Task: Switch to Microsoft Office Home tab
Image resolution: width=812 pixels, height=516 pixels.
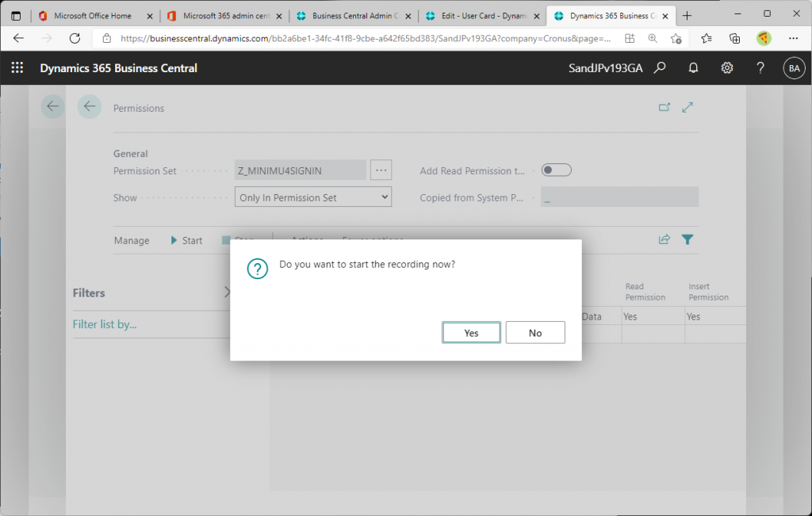Action: point(93,16)
